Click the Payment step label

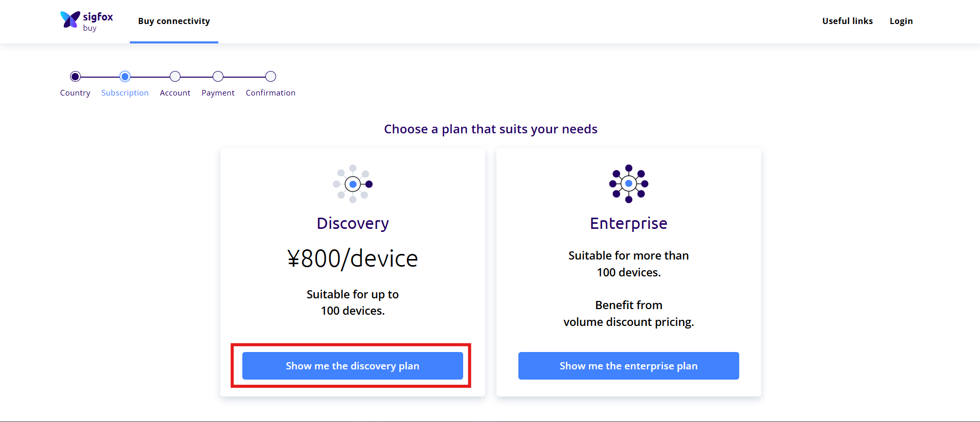pos(218,93)
